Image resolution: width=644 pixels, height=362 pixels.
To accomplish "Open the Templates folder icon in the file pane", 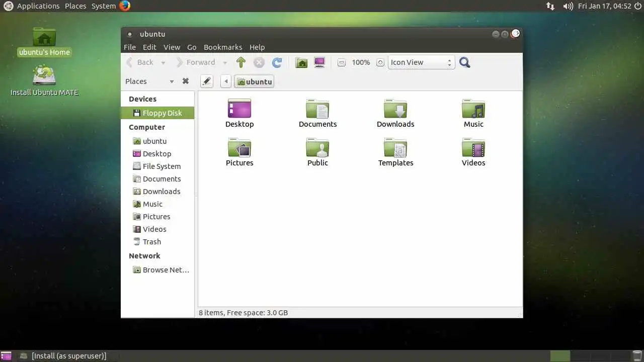I will (395, 147).
